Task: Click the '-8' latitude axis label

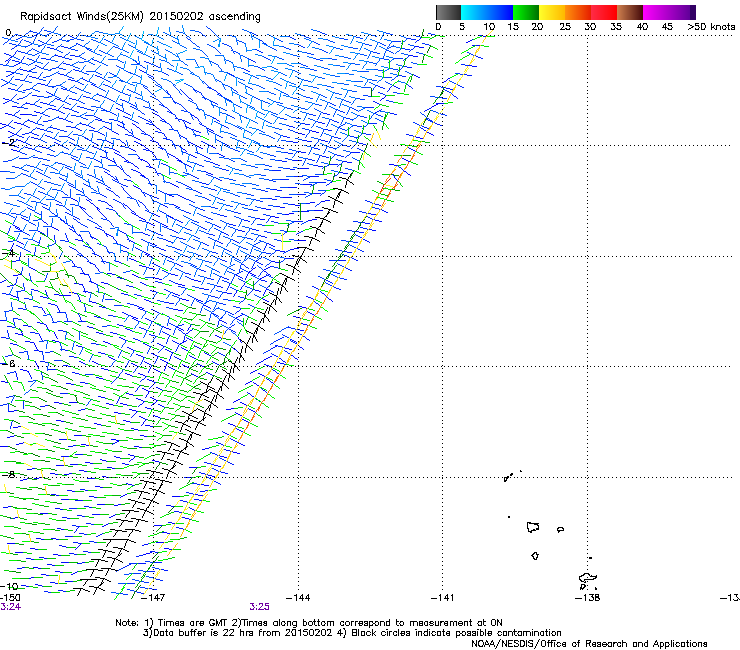Action: [9, 474]
